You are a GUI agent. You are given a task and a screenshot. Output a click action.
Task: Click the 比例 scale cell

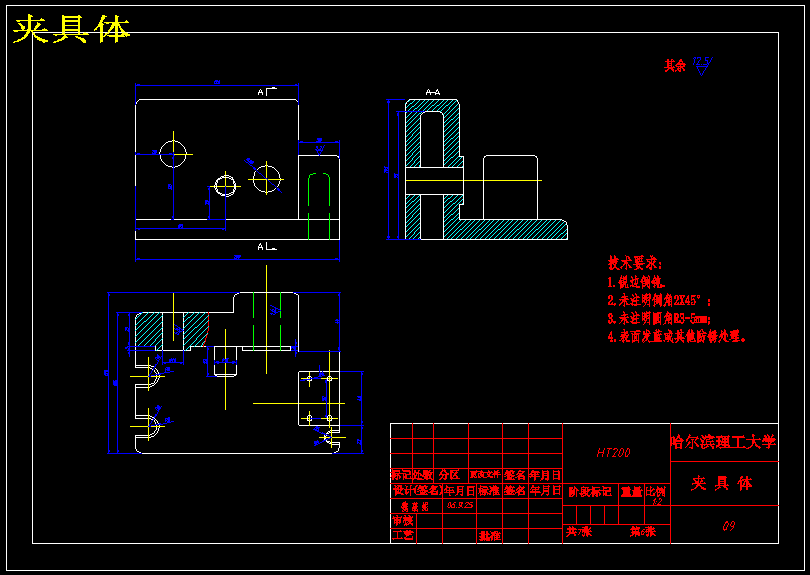[656, 491]
